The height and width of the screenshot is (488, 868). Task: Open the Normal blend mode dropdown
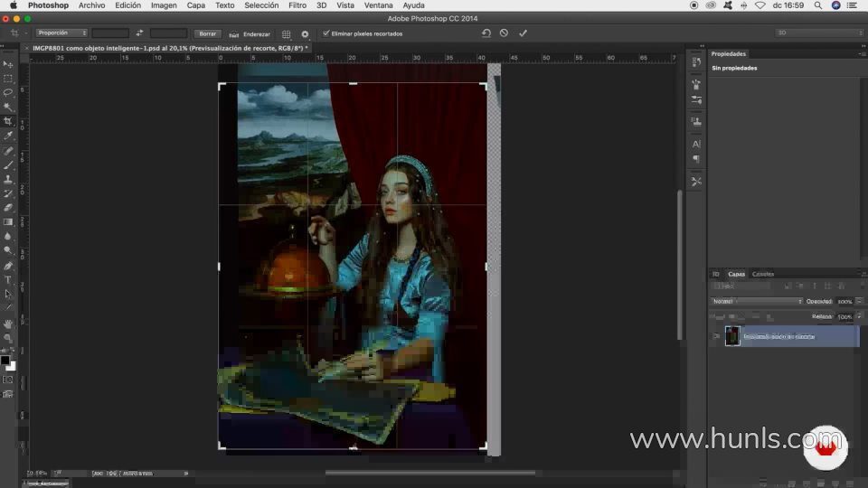[756, 302]
